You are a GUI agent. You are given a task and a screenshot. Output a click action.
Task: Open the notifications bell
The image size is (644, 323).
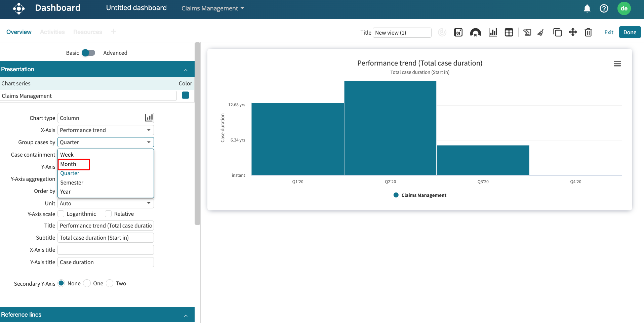[x=587, y=9]
